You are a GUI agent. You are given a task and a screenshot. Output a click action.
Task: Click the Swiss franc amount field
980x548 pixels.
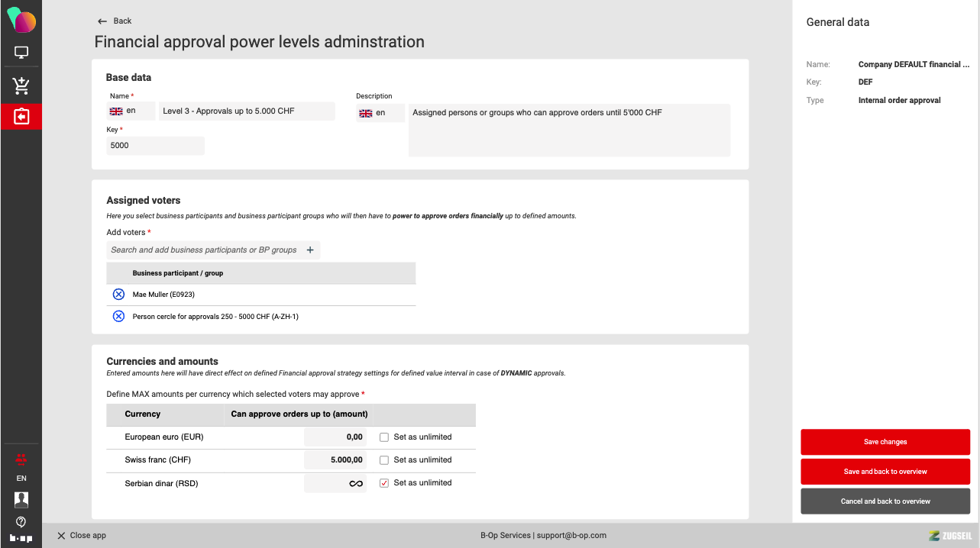point(336,460)
